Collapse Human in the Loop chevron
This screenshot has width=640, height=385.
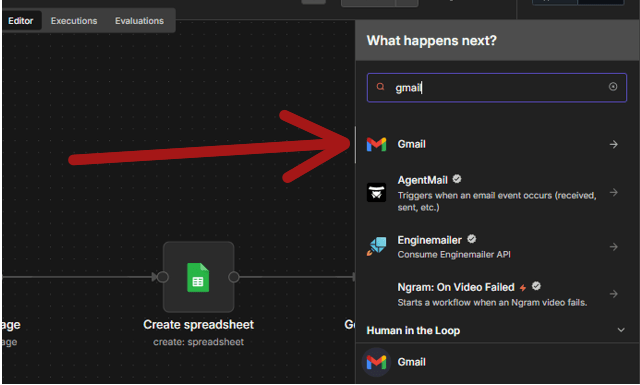pos(621,330)
